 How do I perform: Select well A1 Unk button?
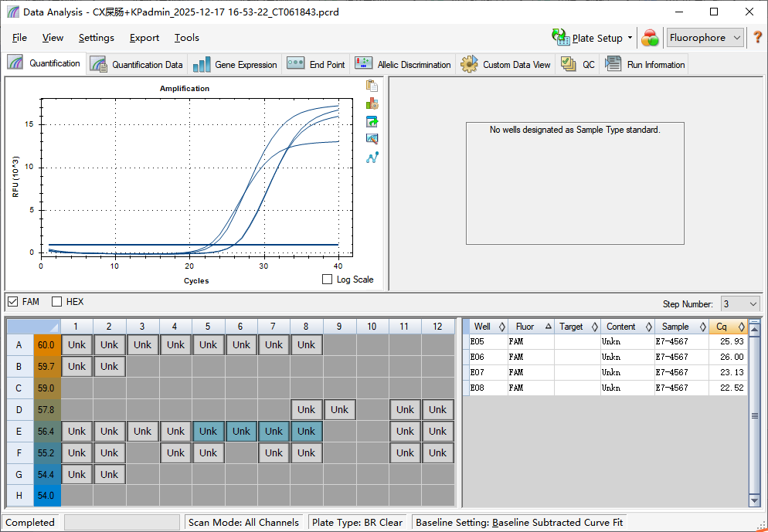[77, 344]
